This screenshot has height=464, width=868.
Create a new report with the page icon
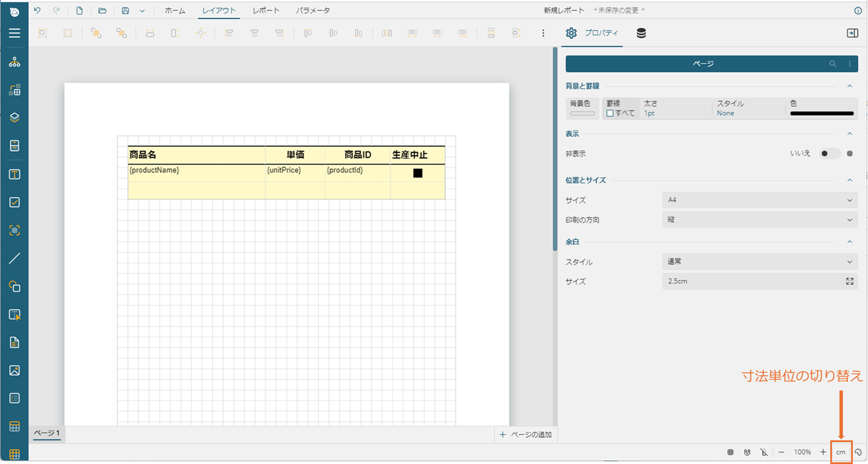[80, 10]
